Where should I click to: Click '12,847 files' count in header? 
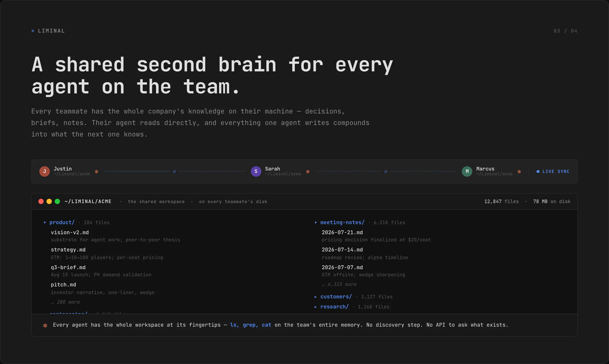501,201
